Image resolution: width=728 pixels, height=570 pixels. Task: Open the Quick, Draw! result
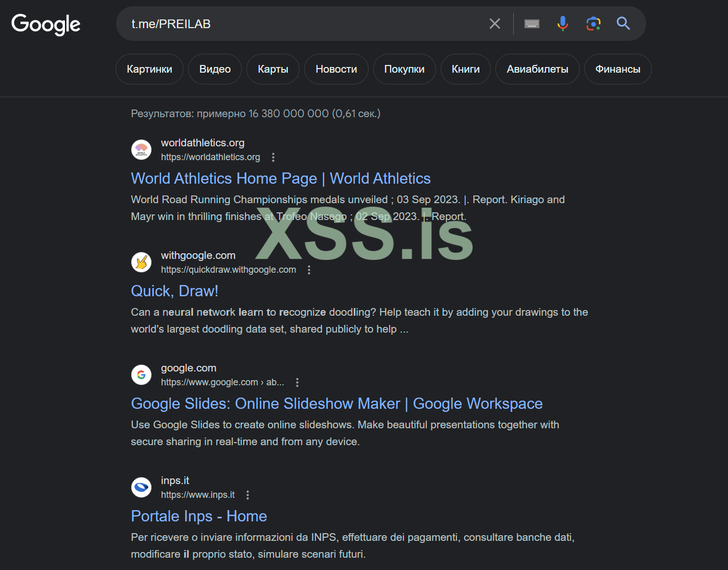point(175,291)
